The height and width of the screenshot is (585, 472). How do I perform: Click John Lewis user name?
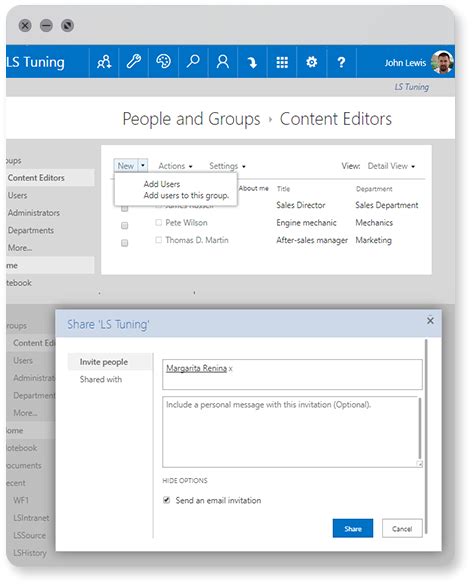click(405, 62)
